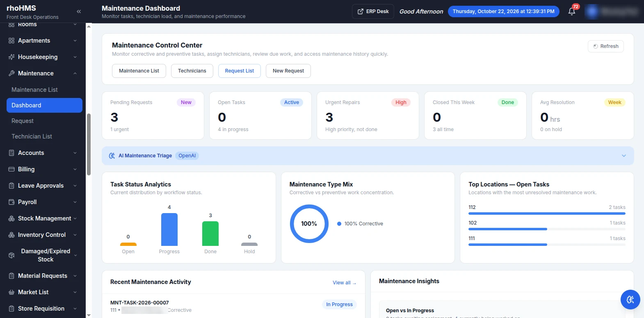Open the notifications bell
The width and height of the screenshot is (644, 318).
point(572,11)
